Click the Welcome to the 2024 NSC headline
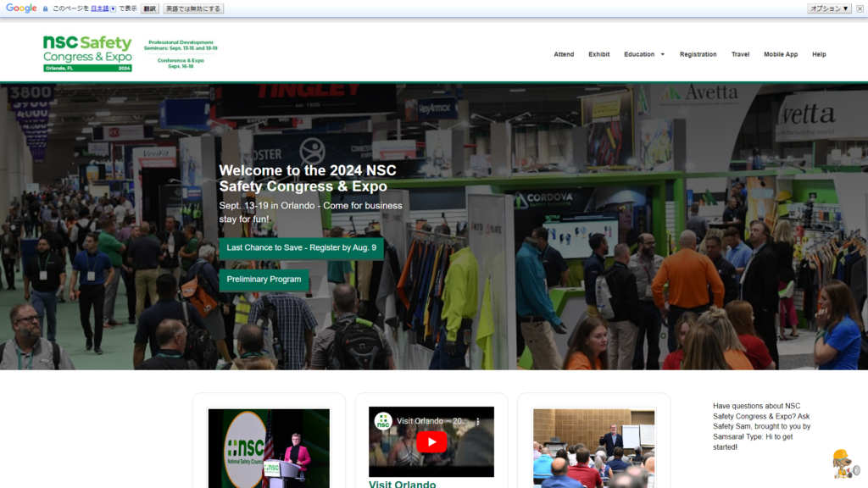The image size is (868, 488). click(x=307, y=178)
